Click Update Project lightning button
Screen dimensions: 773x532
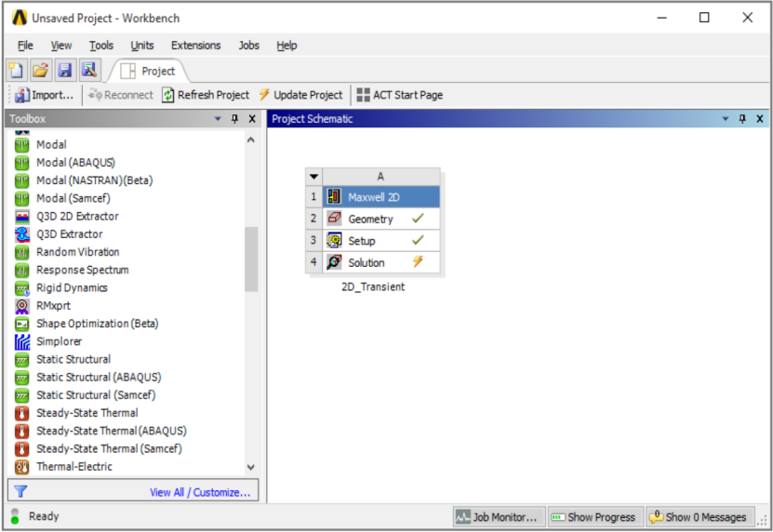click(300, 95)
